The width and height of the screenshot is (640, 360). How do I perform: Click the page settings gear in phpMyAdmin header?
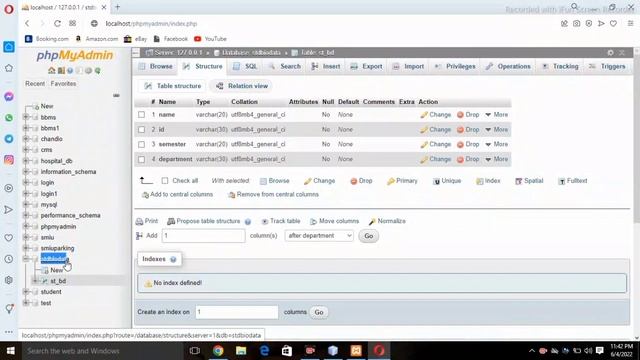click(610, 53)
